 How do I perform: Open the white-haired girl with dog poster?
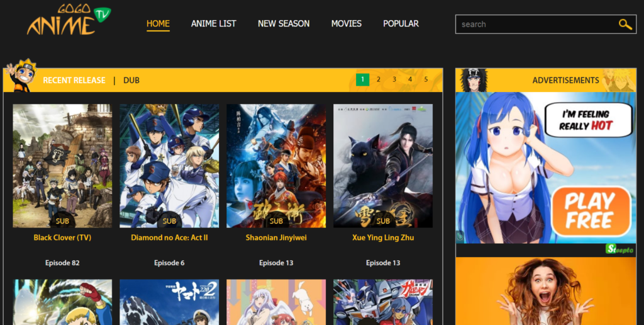tap(276, 302)
